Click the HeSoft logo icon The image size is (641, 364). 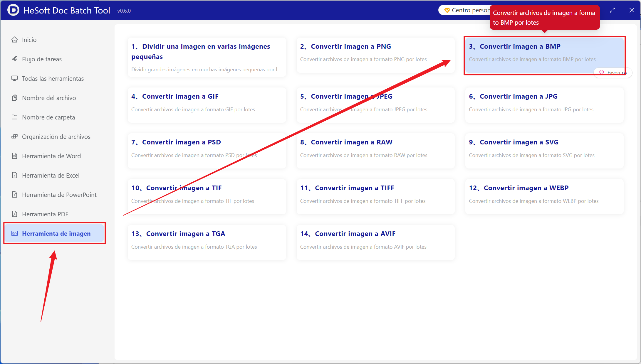pos(13,10)
